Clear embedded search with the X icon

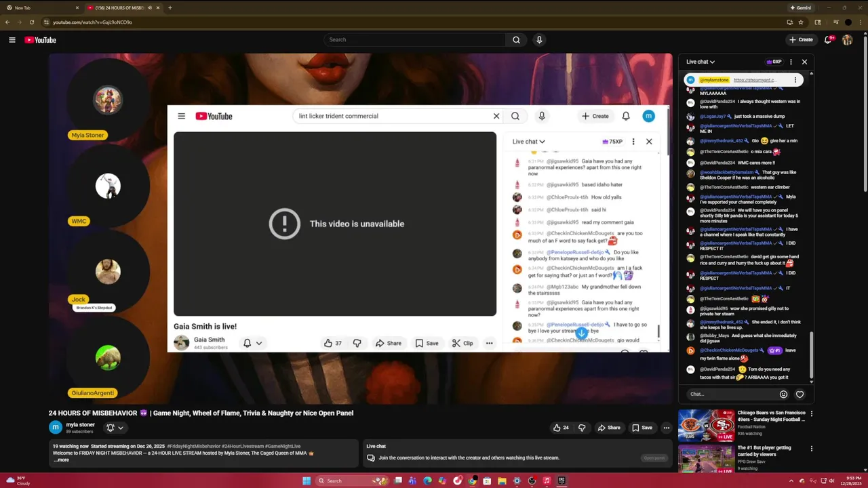496,116
